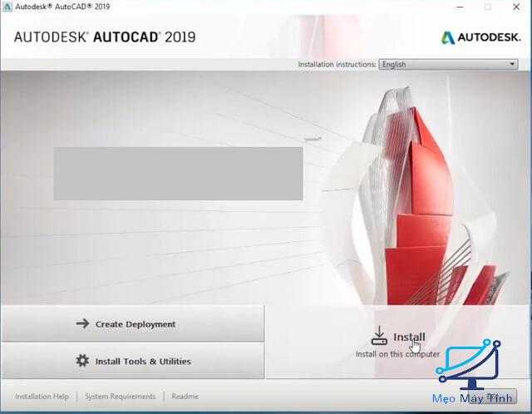
Task: Click the Install download icon
Action: click(x=379, y=336)
